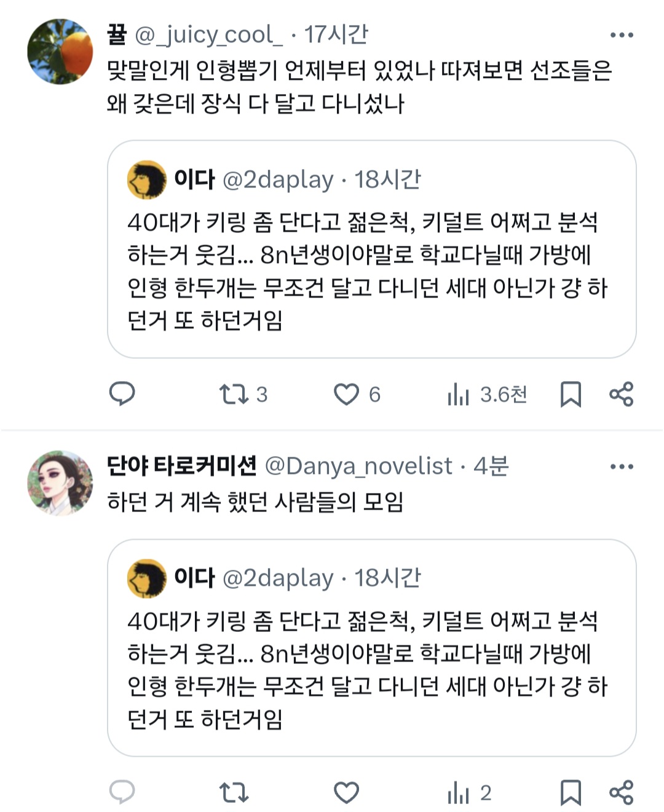This screenshot has width=664, height=812.
Task: Open the @Danya_novelist username link
Action: [x=358, y=466]
